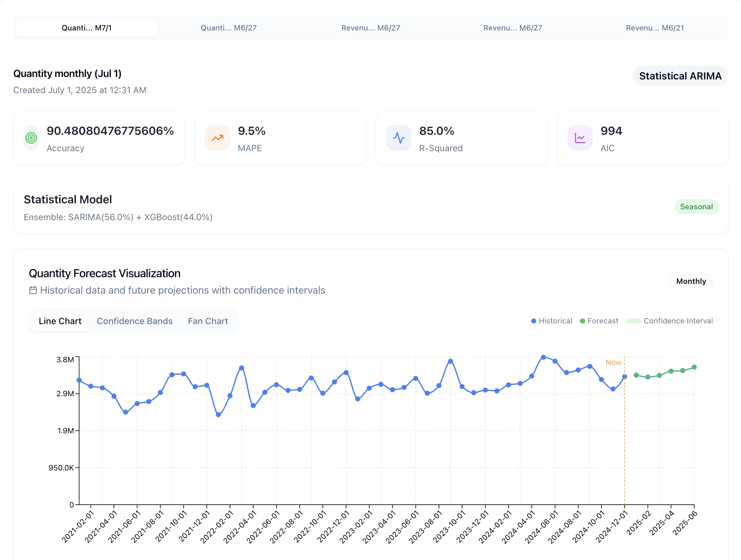Click the calendar icon beside the visualization subtitle
Image resolution: width=741 pixels, height=560 pixels.
click(x=33, y=290)
